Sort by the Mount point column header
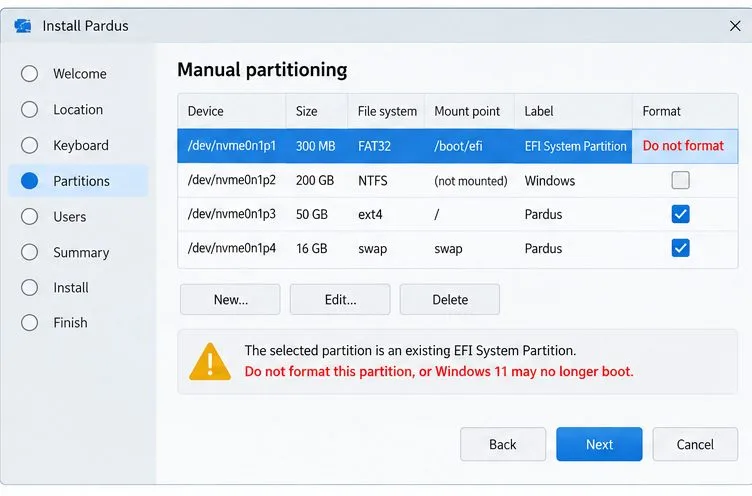Viewport: 752px width, 496px height. [x=470, y=111]
